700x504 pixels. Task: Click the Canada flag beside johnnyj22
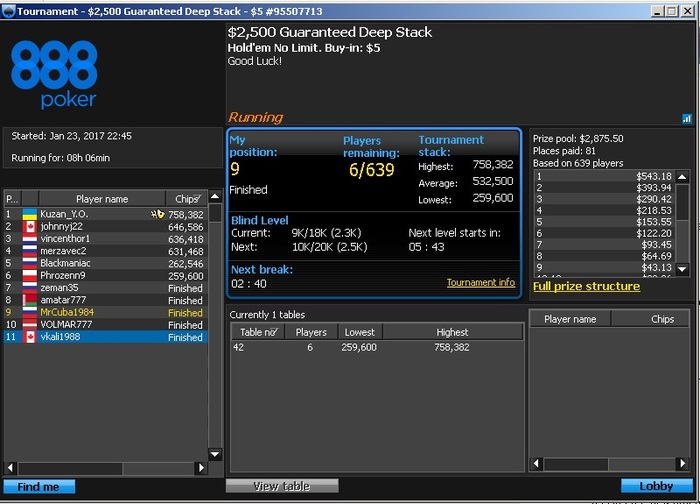click(x=30, y=227)
